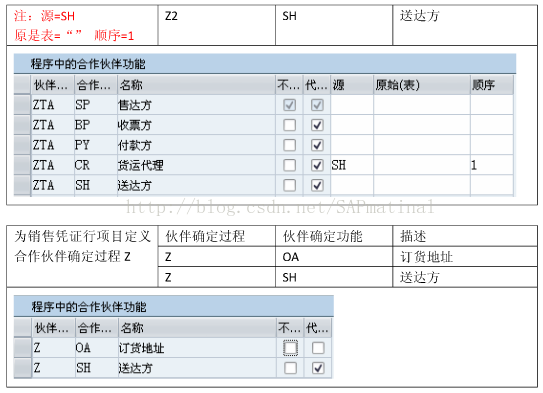Screen dimensions: 543x393
Task: Click the BP partner function cell
Action: click(x=96, y=125)
